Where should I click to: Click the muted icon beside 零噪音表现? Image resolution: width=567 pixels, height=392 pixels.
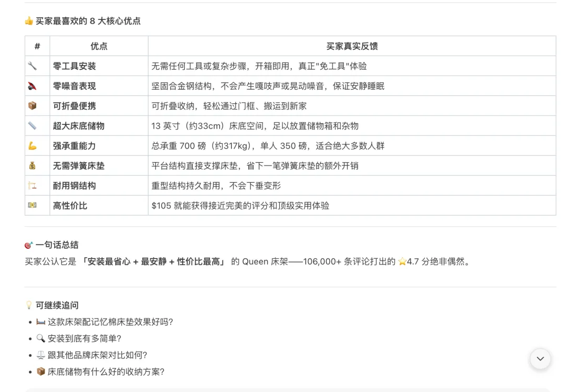32,86
